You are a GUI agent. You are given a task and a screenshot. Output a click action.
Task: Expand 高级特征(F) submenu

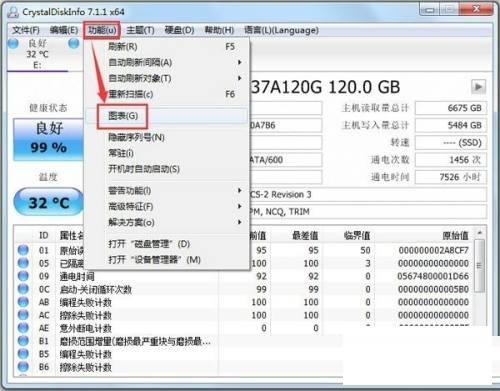167,207
